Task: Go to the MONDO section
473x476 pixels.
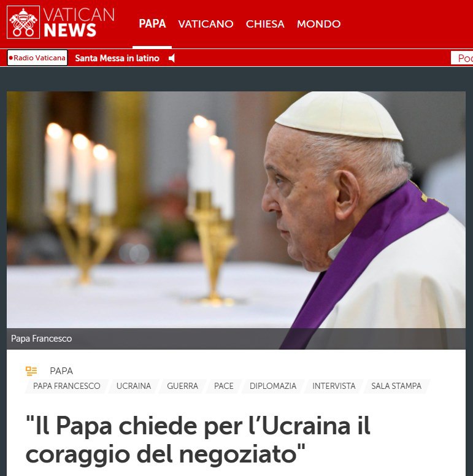Action: click(319, 24)
